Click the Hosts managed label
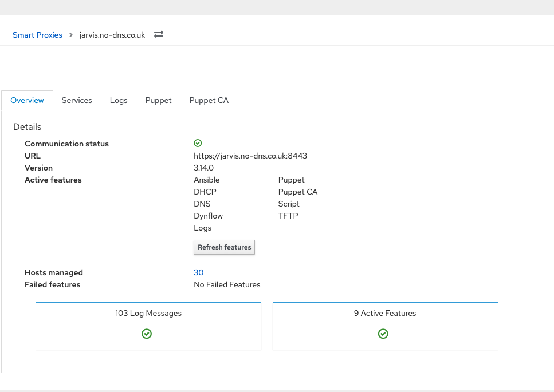 [54, 272]
